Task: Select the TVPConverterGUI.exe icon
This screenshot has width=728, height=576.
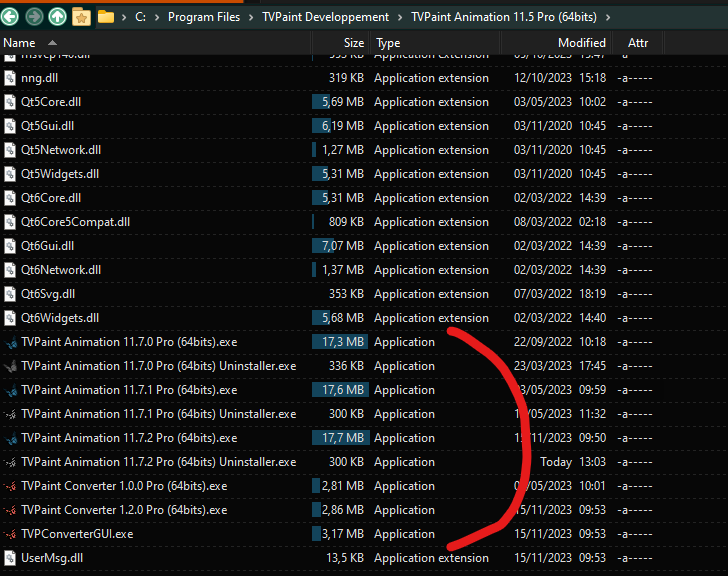Action: coord(10,534)
